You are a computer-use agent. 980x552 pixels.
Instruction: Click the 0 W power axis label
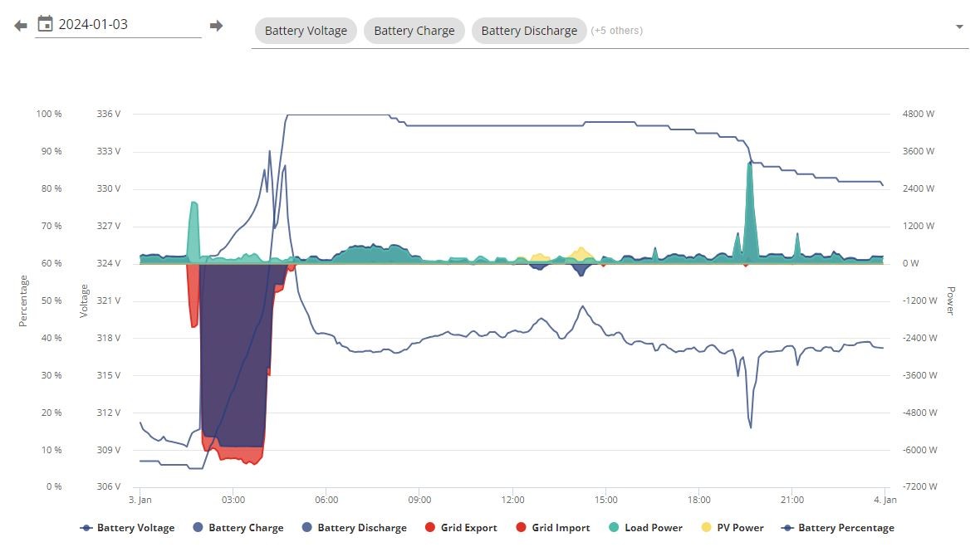coord(910,263)
